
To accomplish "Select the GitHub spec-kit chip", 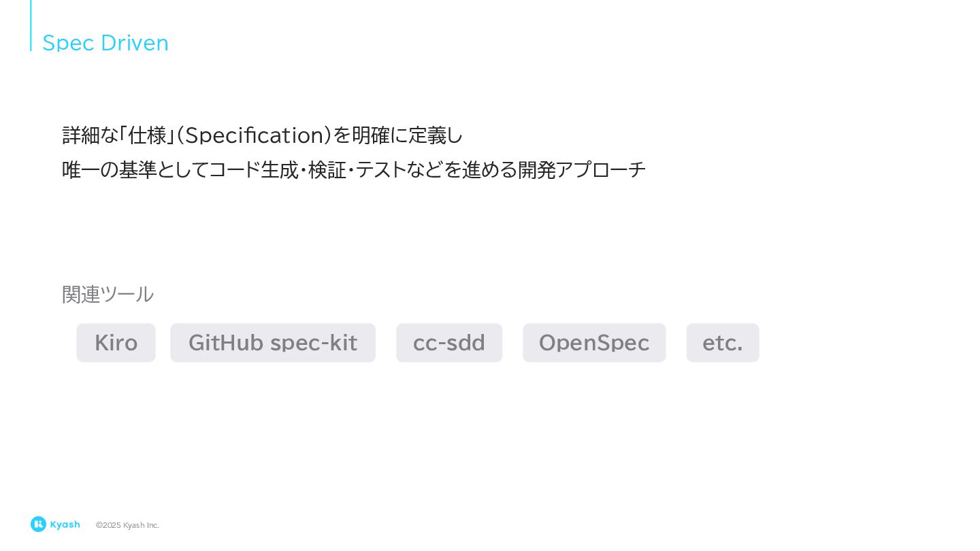I will tap(273, 343).
